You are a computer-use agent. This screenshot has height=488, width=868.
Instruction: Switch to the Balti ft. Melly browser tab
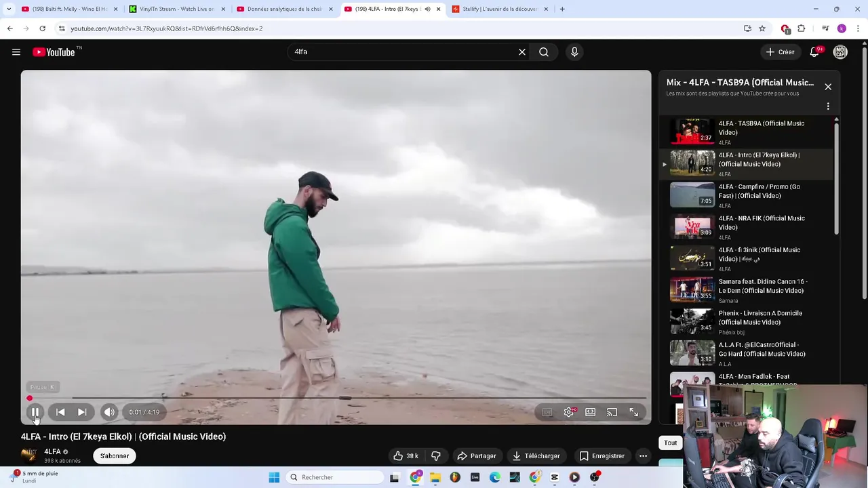pyautogui.click(x=68, y=9)
